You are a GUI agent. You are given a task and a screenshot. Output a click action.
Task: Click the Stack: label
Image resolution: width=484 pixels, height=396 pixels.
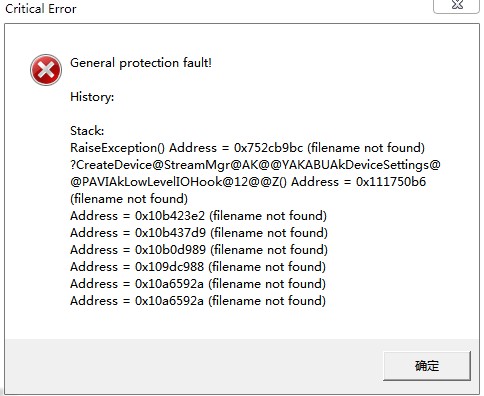[87, 131]
